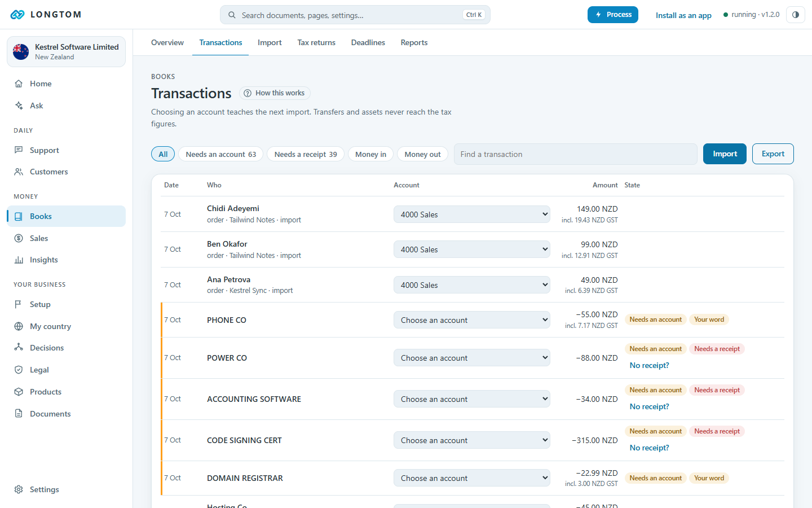812x508 pixels.
Task: Select the All filter chip
Action: coord(163,154)
